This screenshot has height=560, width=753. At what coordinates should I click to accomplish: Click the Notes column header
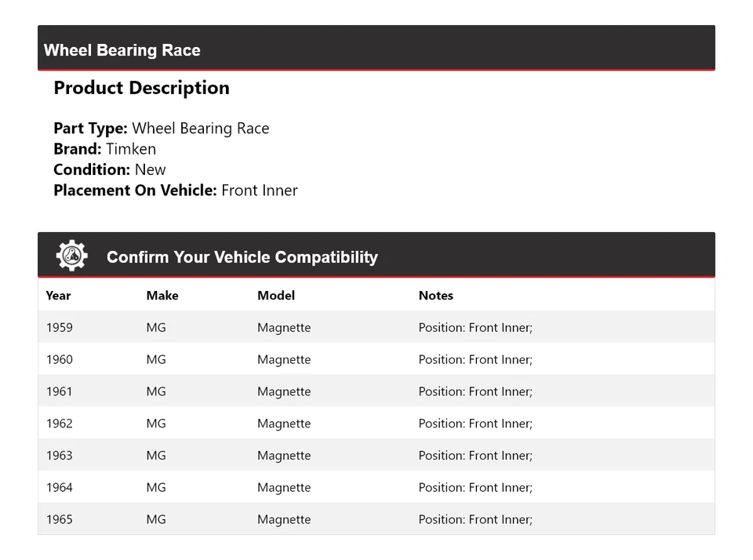pyautogui.click(x=435, y=296)
